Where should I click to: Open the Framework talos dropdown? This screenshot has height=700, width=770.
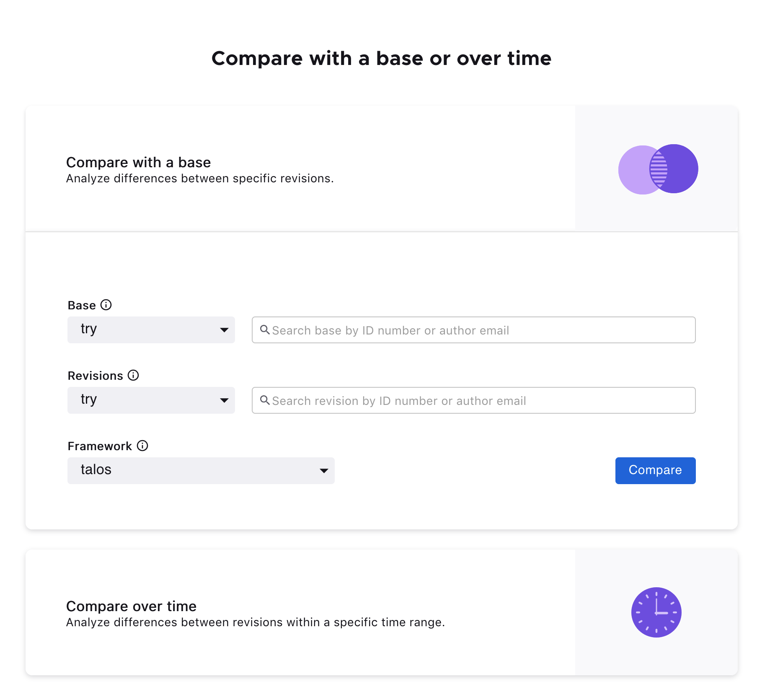click(x=201, y=471)
